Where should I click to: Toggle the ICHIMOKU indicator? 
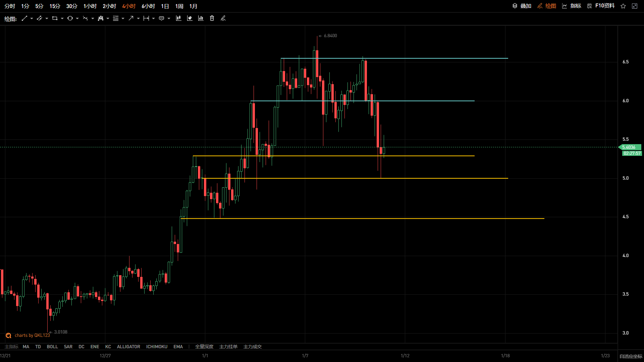tap(157, 347)
